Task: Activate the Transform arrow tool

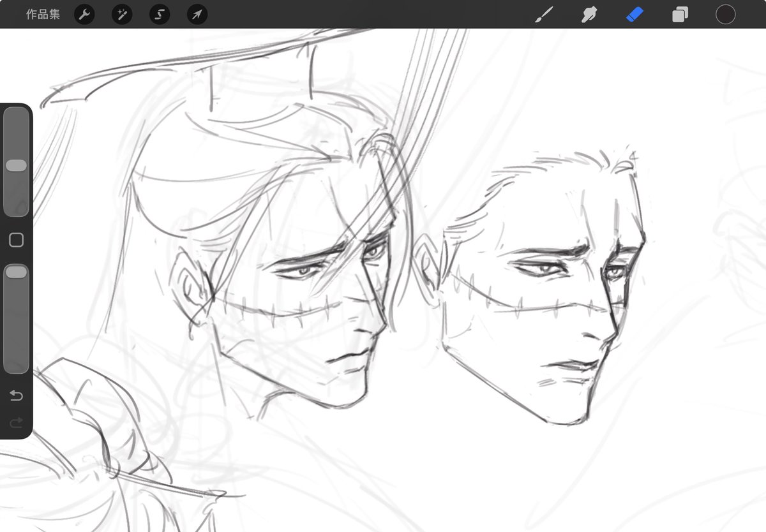Action: 197,15
